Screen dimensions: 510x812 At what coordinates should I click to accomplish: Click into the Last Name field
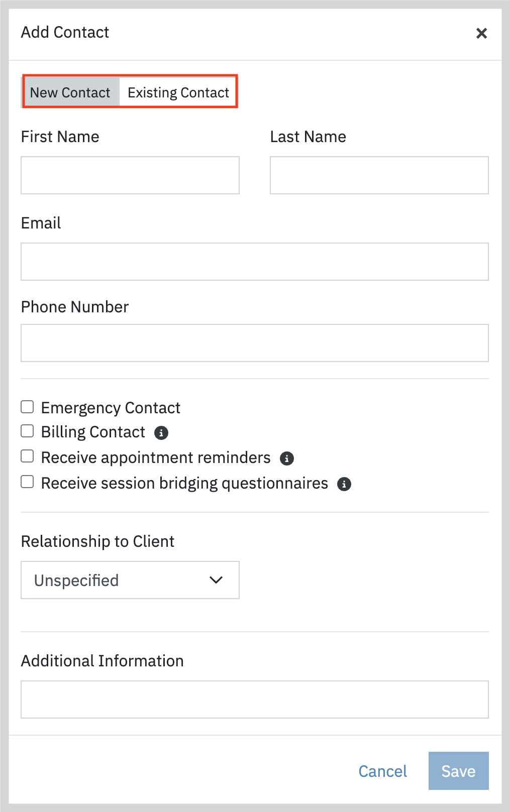[x=379, y=175]
